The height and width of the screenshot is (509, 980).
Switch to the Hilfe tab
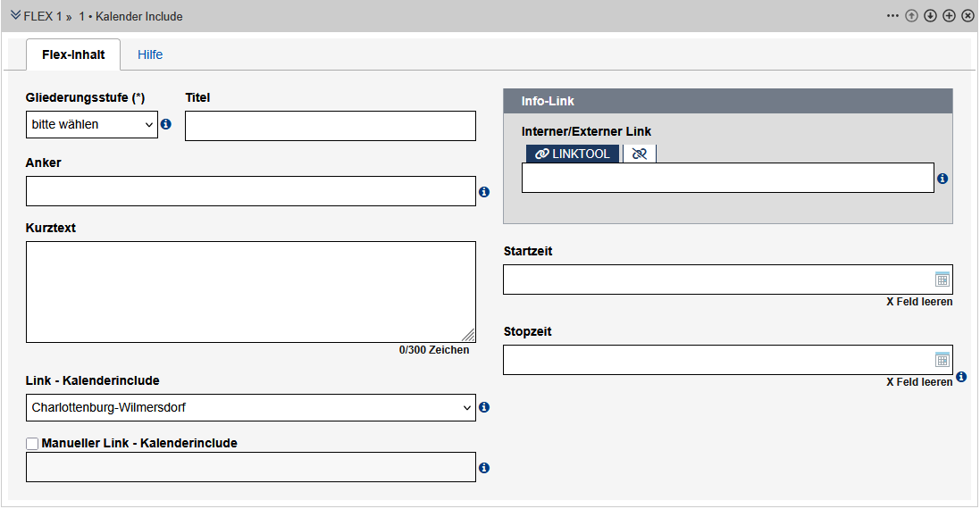tap(150, 54)
